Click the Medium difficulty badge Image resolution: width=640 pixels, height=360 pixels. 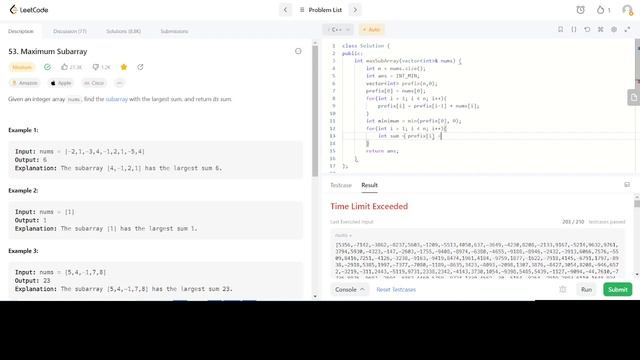pyautogui.click(x=22, y=67)
